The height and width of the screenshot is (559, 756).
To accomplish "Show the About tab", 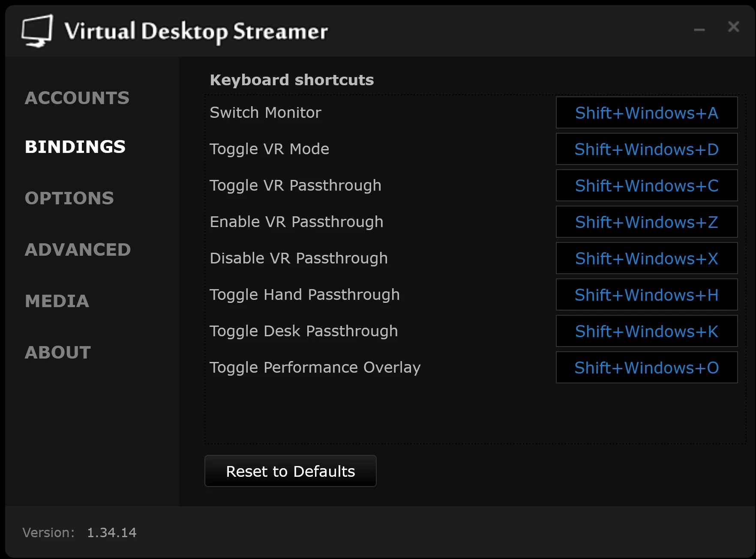I will (58, 353).
